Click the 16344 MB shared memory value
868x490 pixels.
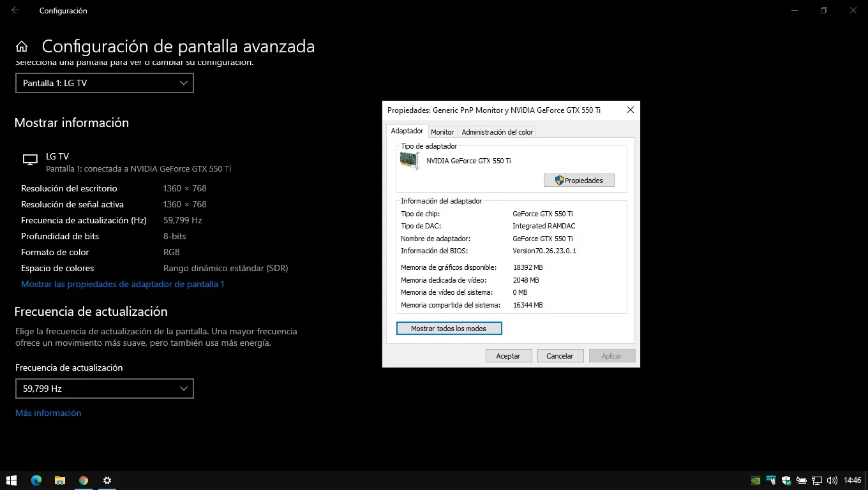[x=528, y=305]
